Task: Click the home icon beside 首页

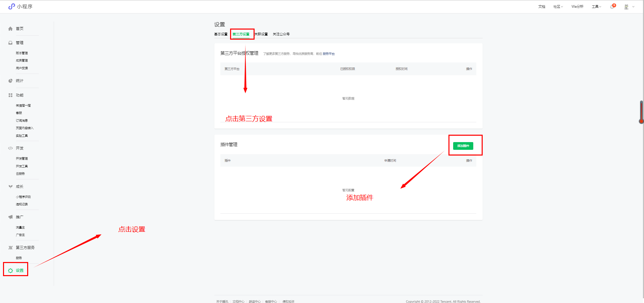Action: 10,29
